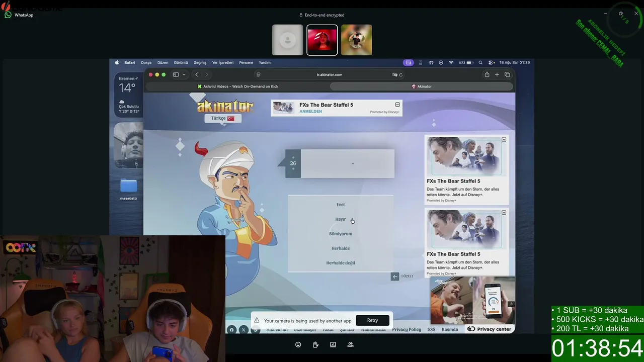Open the first FXs The Bear sidebar ad
Image resolution: width=644 pixels, height=362 pixels.
466,169
